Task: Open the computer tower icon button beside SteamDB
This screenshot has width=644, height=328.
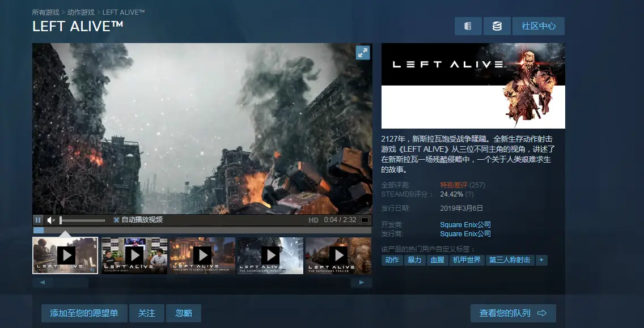Action: [x=468, y=26]
